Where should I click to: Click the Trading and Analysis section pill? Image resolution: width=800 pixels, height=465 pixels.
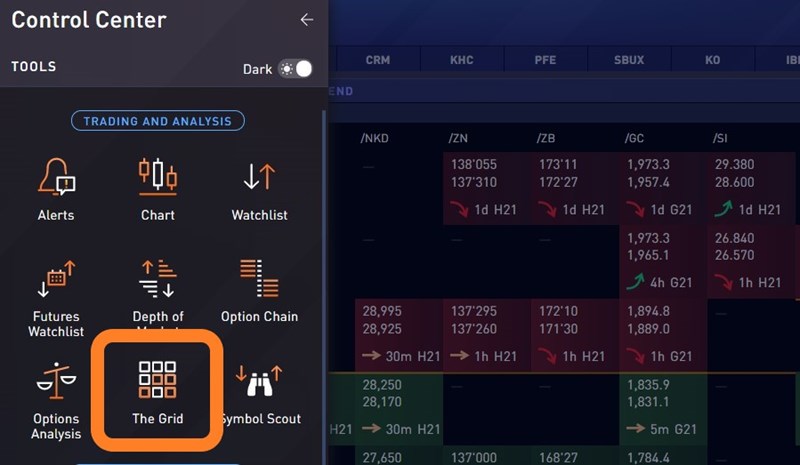157,121
